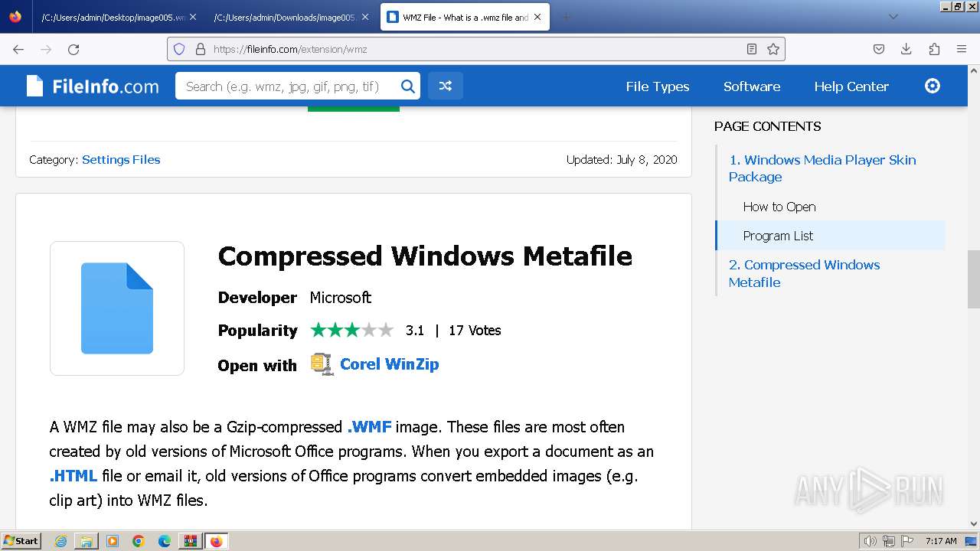Open Settings Files category link

coord(121,160)
